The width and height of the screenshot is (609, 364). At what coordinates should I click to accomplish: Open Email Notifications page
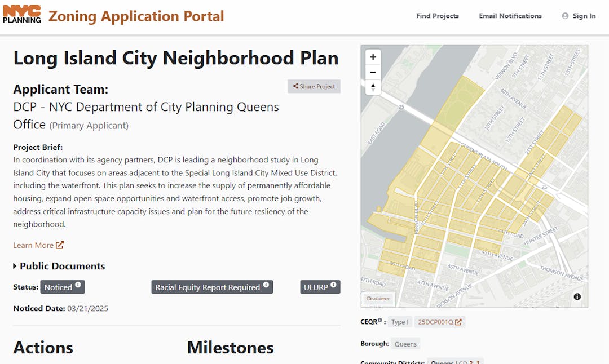[510, 16]
